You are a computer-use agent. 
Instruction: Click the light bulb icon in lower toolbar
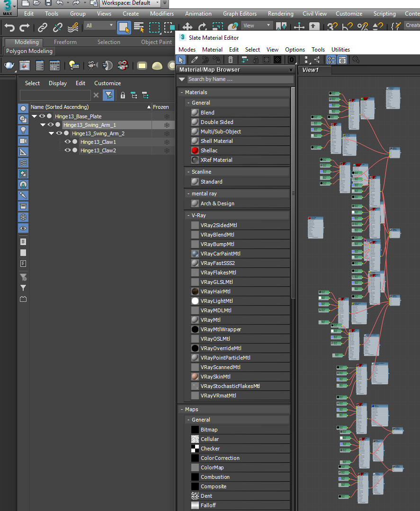pyautogui.click(x=74, y=65)
